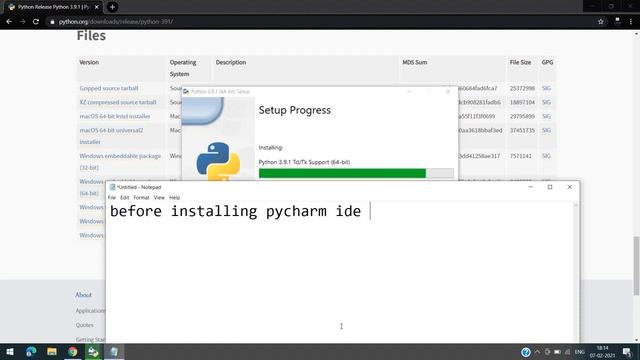This screenshot has height=360, width=640.
Task: Click SIG link for XZ compressed tarball
Action: (546, 102)
